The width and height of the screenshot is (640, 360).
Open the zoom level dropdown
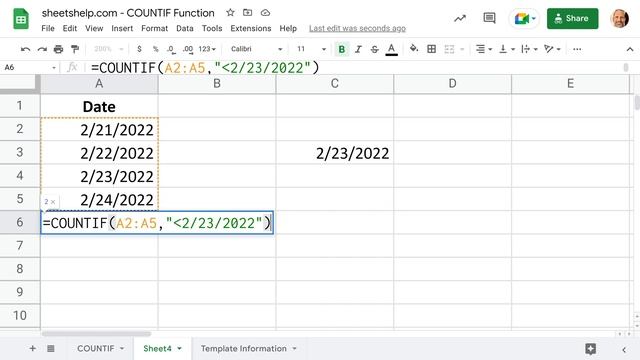pyautogui.click(x=109, y=49)
